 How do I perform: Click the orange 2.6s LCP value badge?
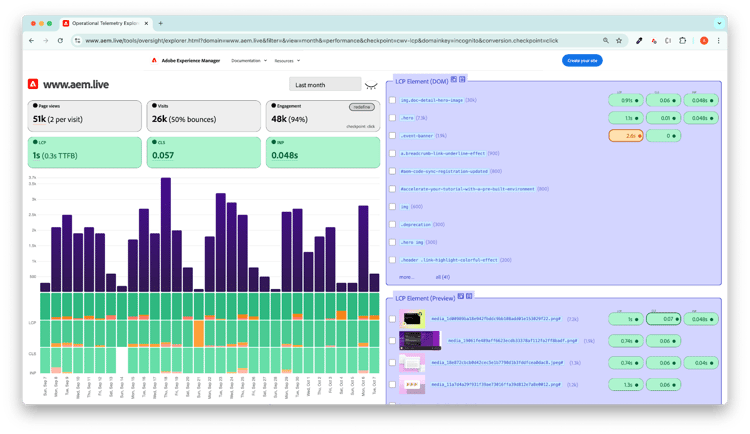click(x=625, y=135)
